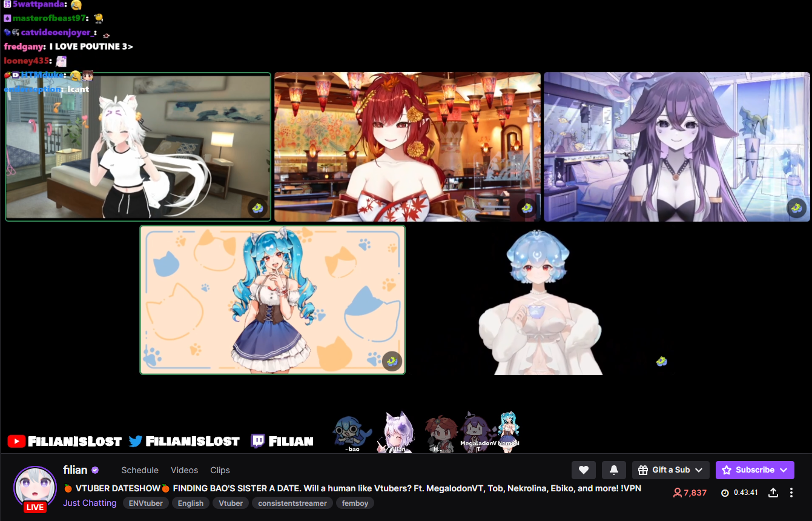The width and height of the screenshot is (812, 521).
Task: Click the VTUBER DATESHOW stream title
Action: [x=352, y=488]
